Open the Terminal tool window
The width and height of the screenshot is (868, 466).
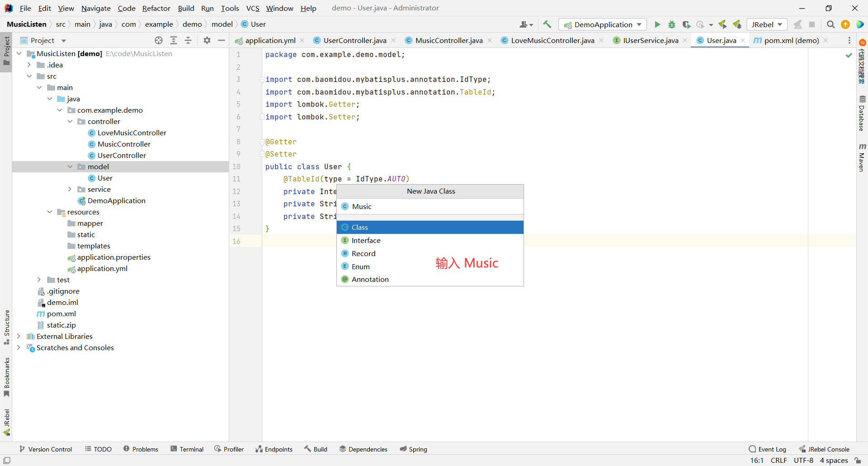pos(187,449)
